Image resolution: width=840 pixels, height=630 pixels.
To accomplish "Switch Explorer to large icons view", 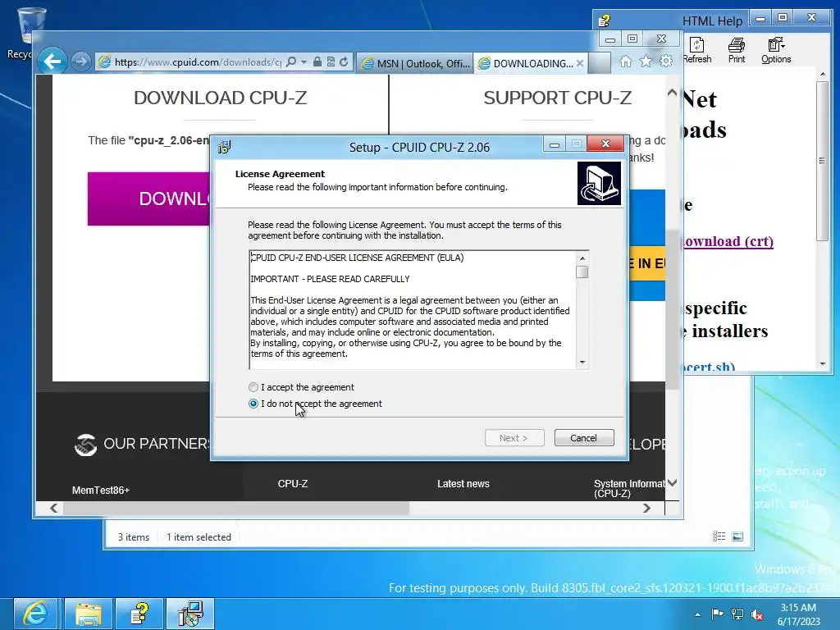I will point(737,536).
